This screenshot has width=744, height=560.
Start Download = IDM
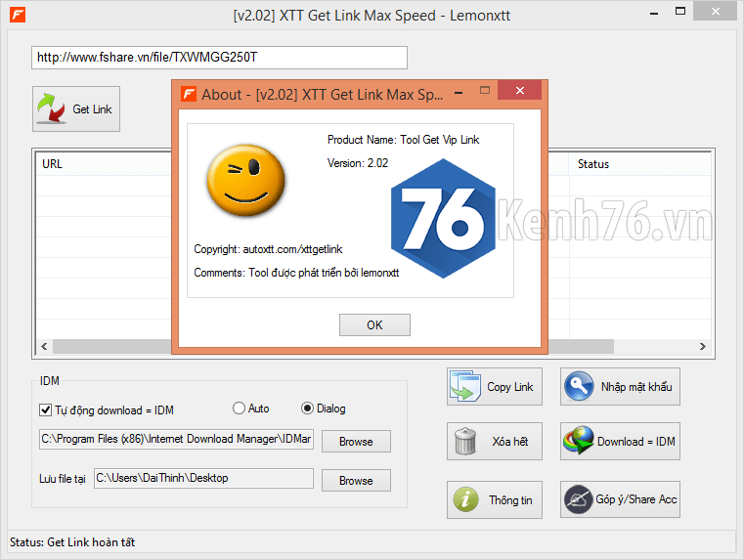(x=620, y=441)
